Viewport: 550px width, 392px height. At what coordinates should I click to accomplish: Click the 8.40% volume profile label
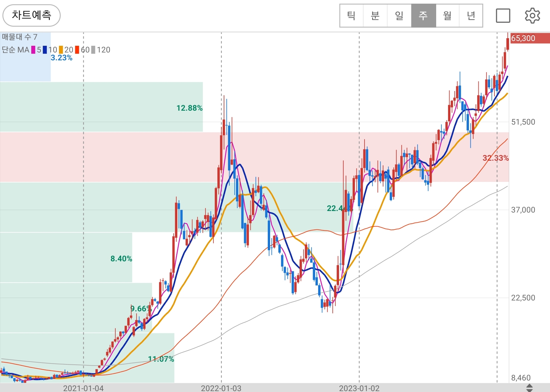[121, 259]
